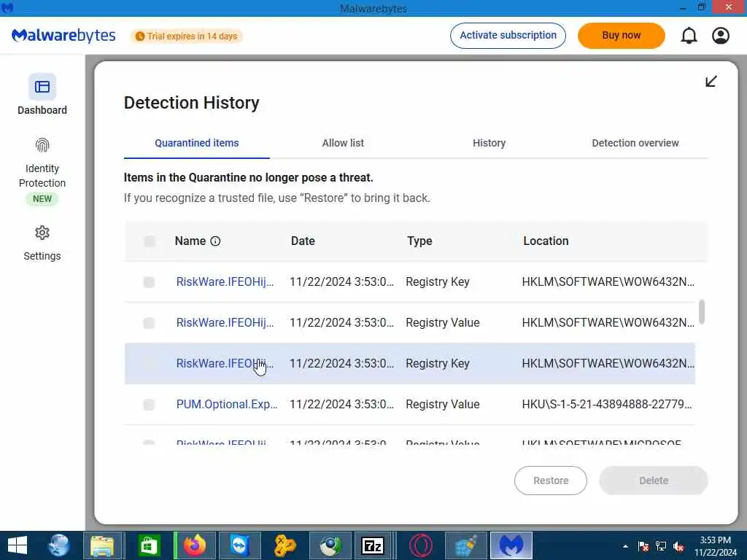
Task: Open the Settings gear icon
Action: (x=42, y=233)
